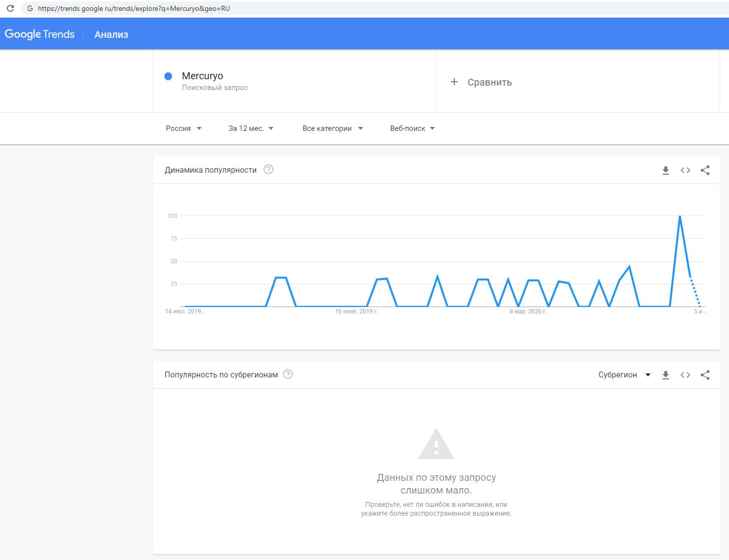Download the interest over time chart data
729x560 pixels.
coord(666,170)
